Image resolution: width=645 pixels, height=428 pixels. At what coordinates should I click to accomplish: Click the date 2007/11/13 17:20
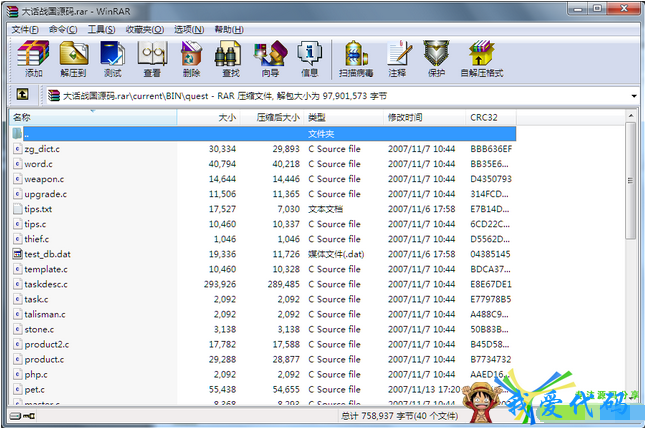coord(424,389)
